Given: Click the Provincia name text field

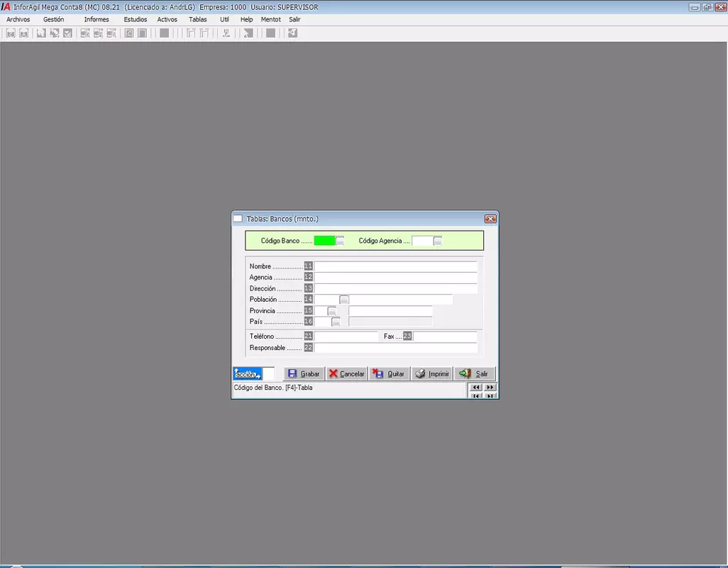Looking at the screenshot, I should 390,311.
